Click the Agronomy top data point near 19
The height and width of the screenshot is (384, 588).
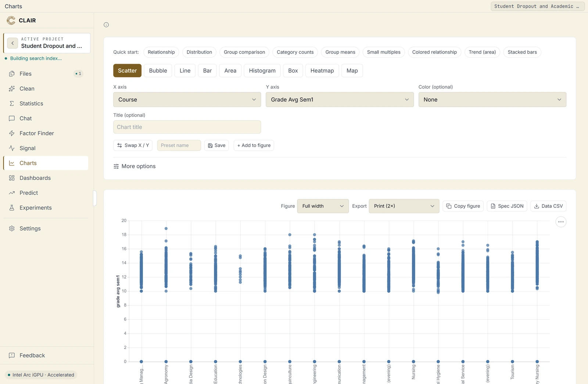pos(166,228)
